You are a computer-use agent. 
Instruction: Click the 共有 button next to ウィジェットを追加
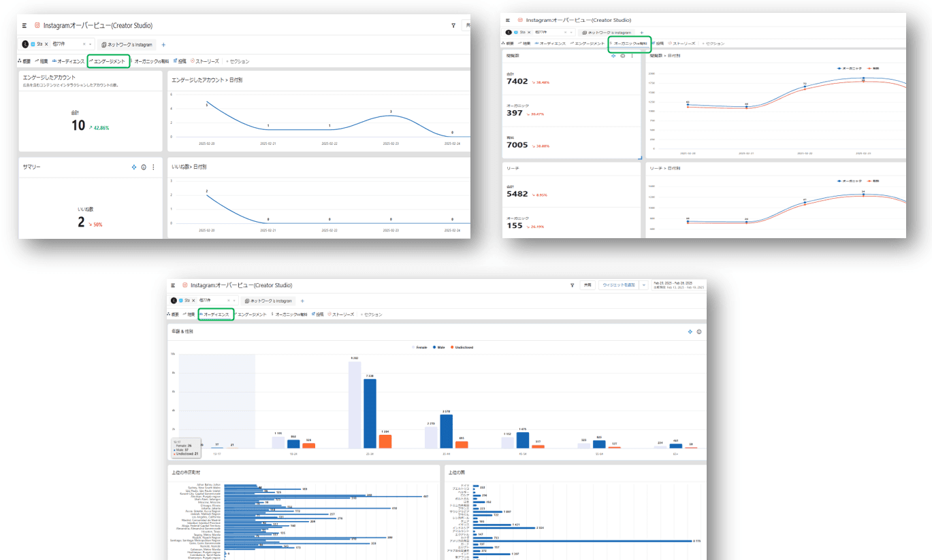coord(588,285)
